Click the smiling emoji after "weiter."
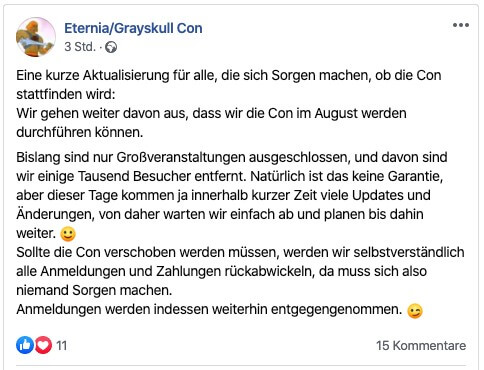The width and height of the screenshot is (484, 370). (x=68, y=234)
